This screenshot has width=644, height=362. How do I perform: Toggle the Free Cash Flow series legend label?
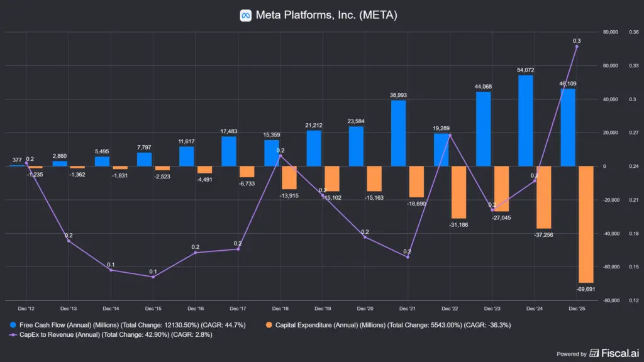[133, 325]
